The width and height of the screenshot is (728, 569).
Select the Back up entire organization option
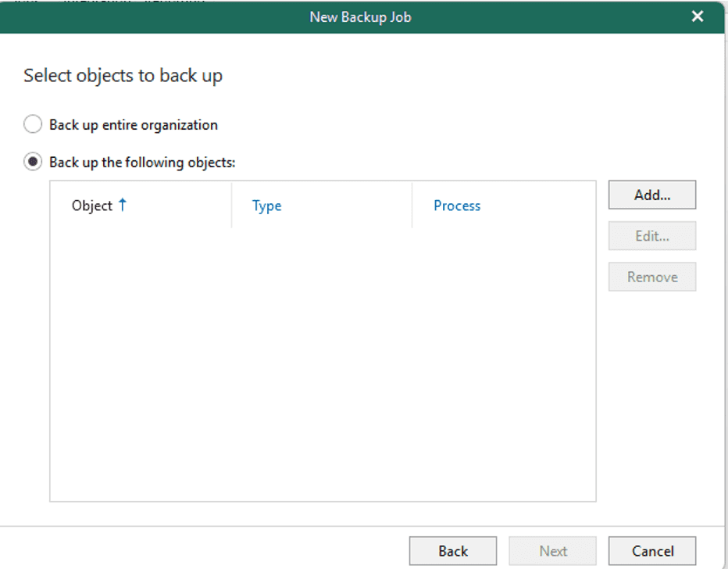32,123
